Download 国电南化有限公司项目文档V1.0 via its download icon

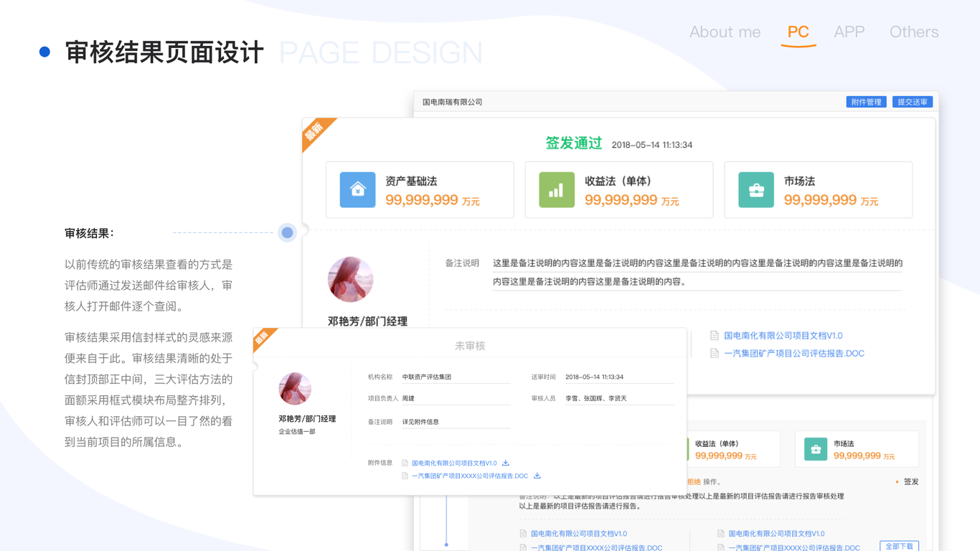coord(506,463)
